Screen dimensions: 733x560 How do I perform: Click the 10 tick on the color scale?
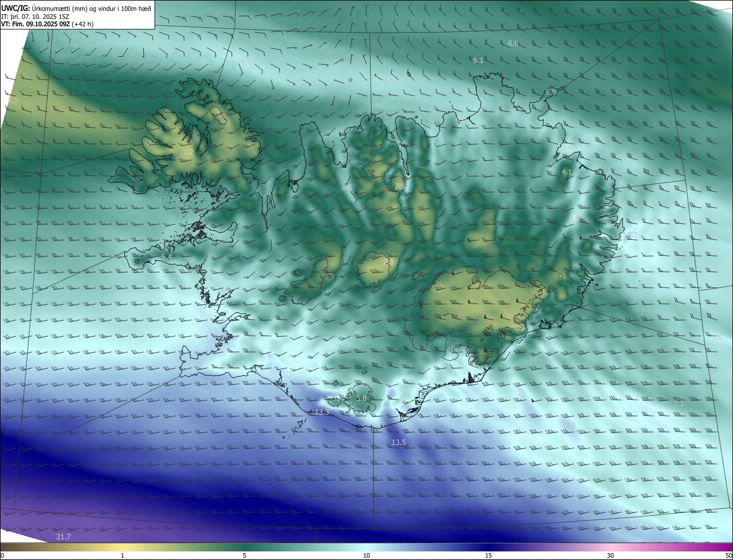pos(366,555)
